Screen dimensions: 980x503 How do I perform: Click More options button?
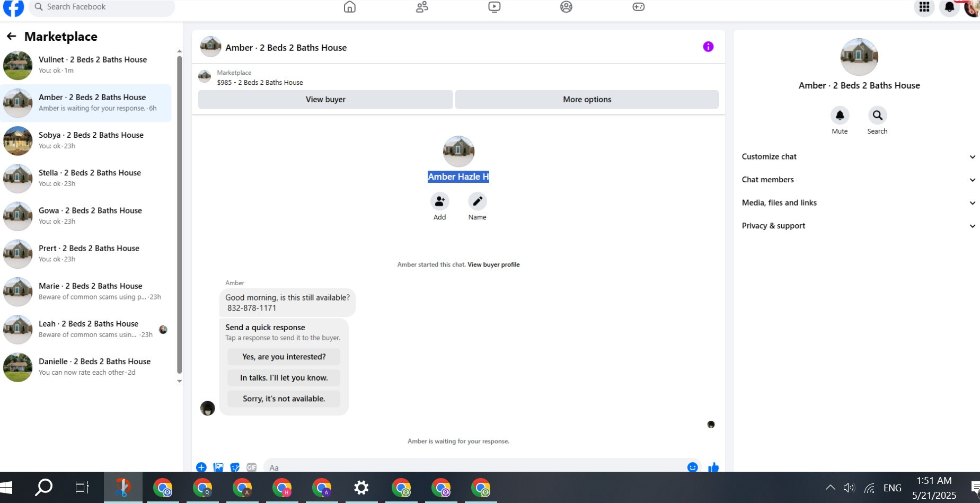tap(587, 100)
